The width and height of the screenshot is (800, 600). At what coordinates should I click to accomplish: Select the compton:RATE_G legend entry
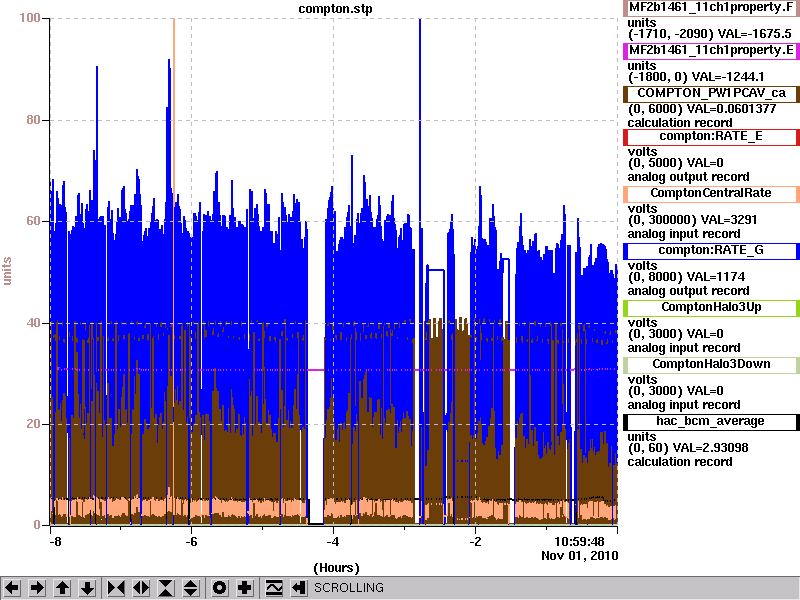click(x=711, y=251)
